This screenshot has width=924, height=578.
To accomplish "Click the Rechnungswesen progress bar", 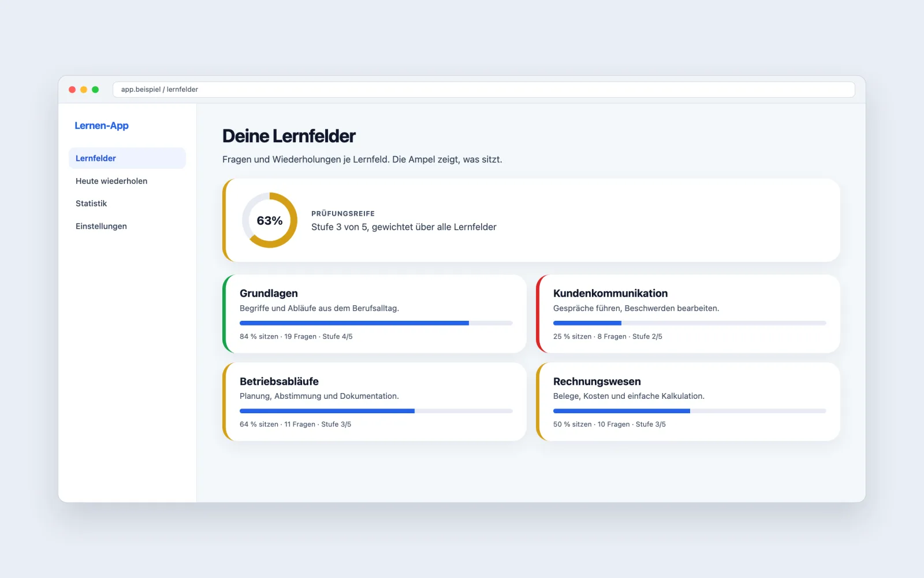I will click(690, 411).
